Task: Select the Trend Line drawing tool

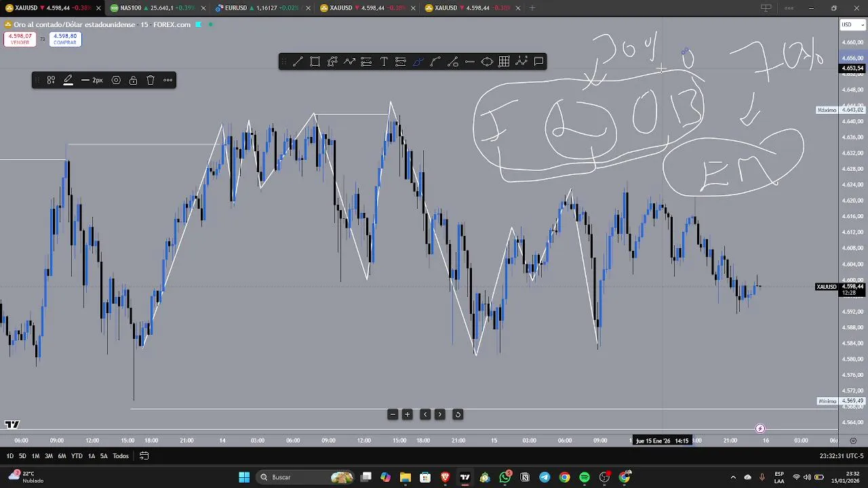Action: coord(298,62)
